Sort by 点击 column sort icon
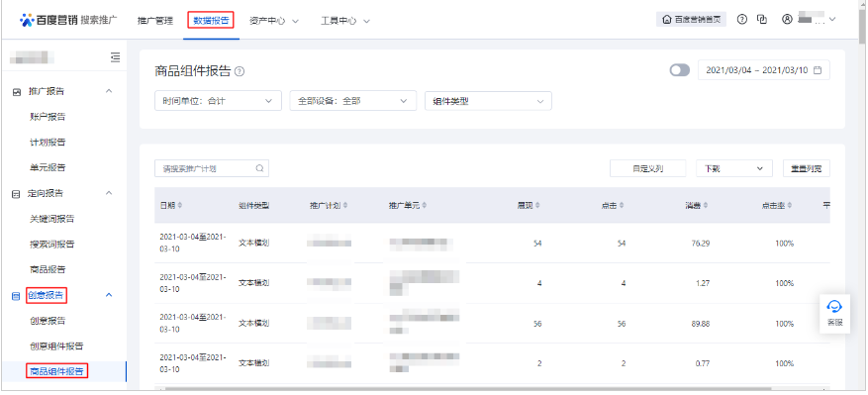Screen dimensions: 868x395 (x=623, y=205)
